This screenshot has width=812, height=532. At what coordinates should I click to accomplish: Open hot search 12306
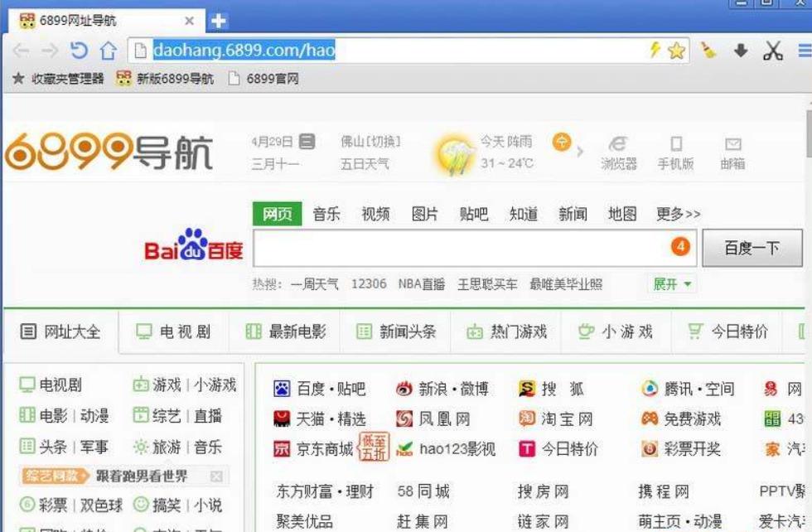click(x=369, y=284)
